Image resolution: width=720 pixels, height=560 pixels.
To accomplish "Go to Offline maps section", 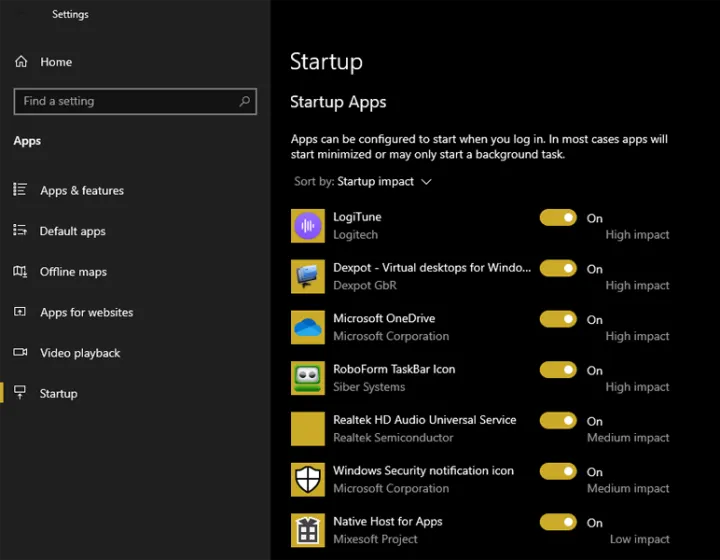I will (73, 272).
